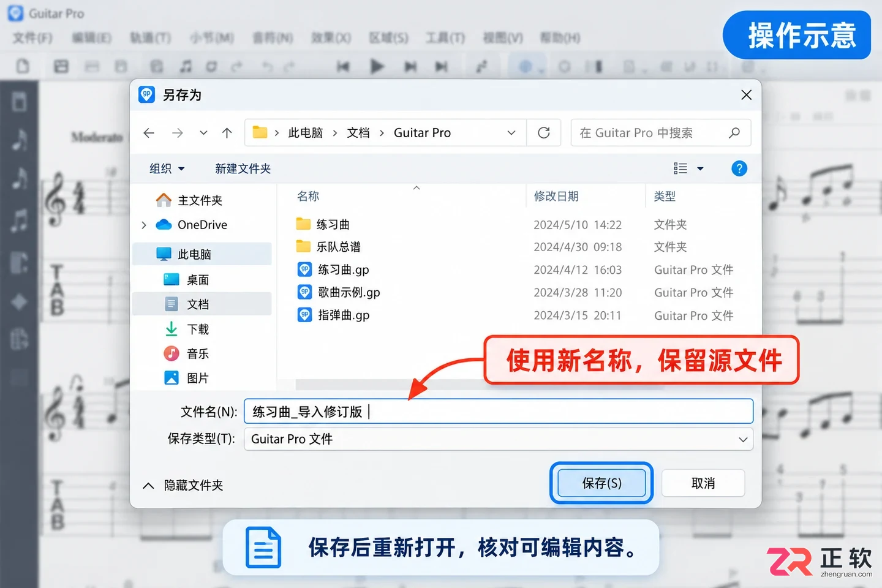Sort by 修改日期 column header
Screen dimensions: 882x588
point(556,196)
